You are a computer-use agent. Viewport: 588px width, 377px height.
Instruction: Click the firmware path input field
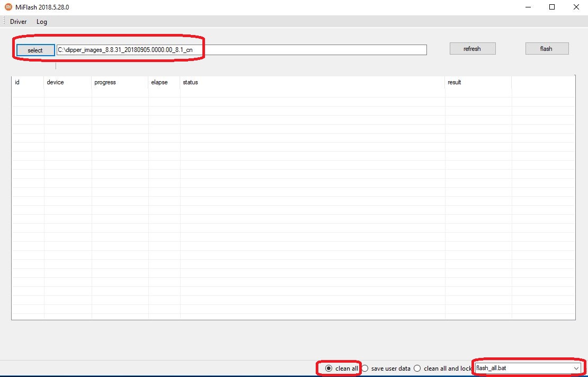click(242, 50)
